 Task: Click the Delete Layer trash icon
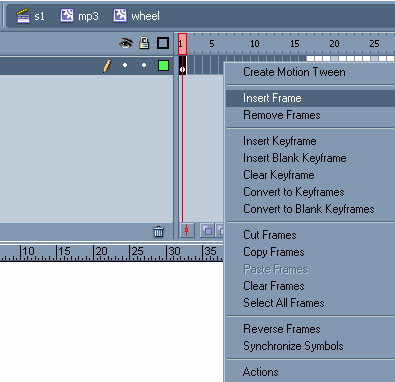tap(159, 231)
